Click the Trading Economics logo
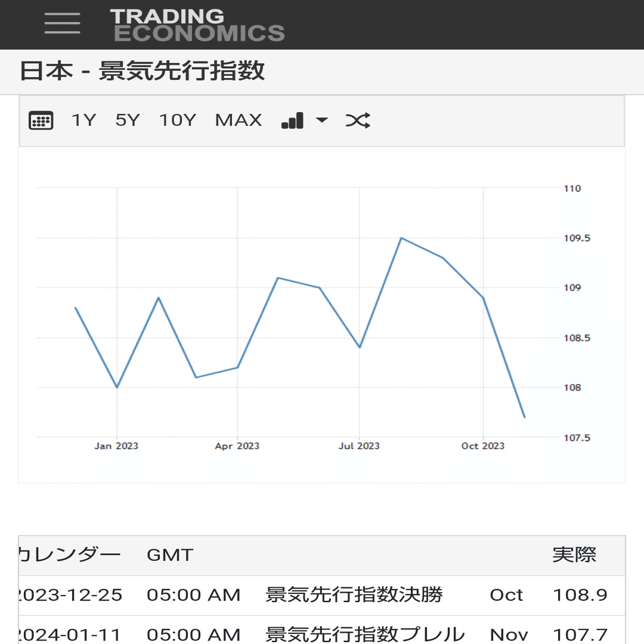 pos(197,25)
